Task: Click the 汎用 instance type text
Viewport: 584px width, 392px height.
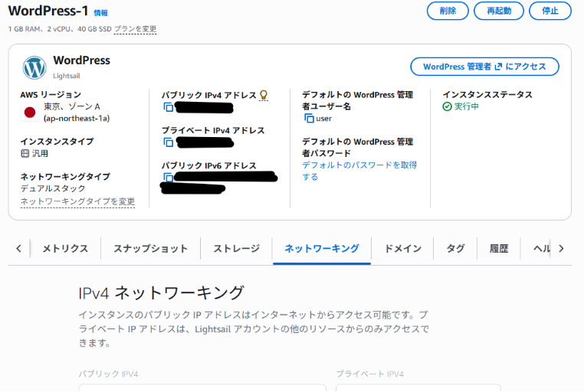Action: 40,153
